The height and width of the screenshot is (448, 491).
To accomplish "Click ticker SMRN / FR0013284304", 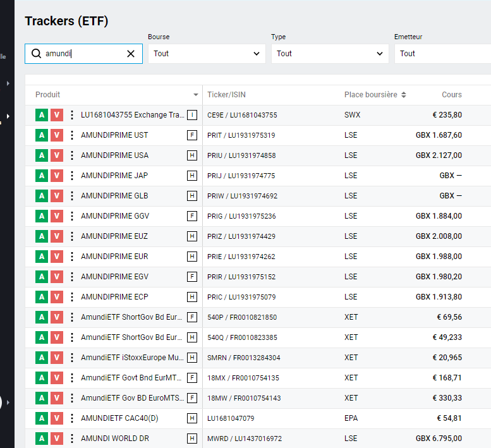I will click(244, 358).
